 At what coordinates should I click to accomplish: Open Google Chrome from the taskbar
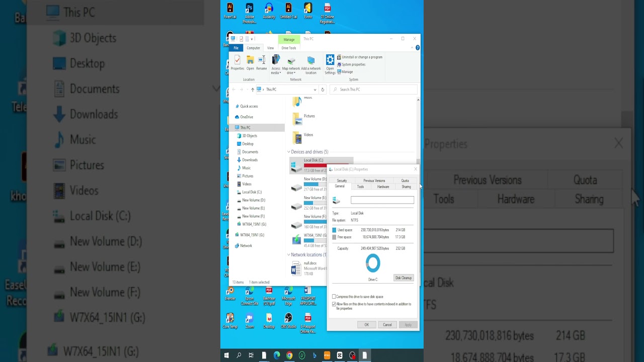tap(289, 355)
